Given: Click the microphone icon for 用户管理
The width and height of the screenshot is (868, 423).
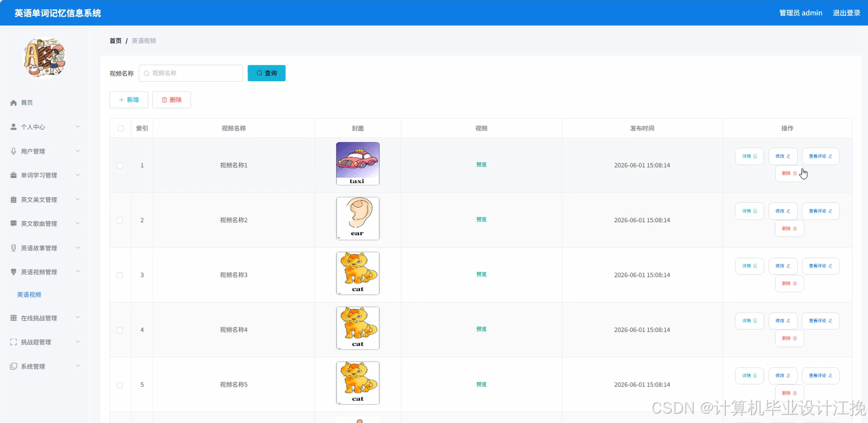Looking at the screenshot, I should (13, 152).
